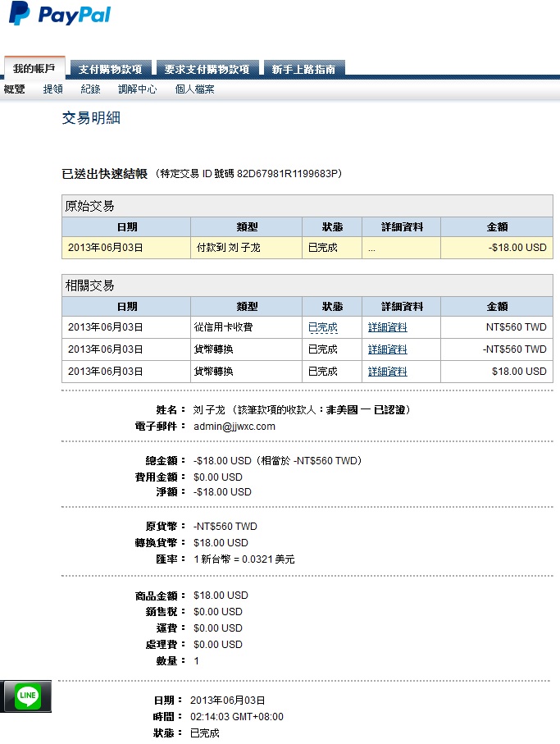The image size is (560, 744).
Task: Open the 新手上路指南 tab
Action: tap(303, 69)
